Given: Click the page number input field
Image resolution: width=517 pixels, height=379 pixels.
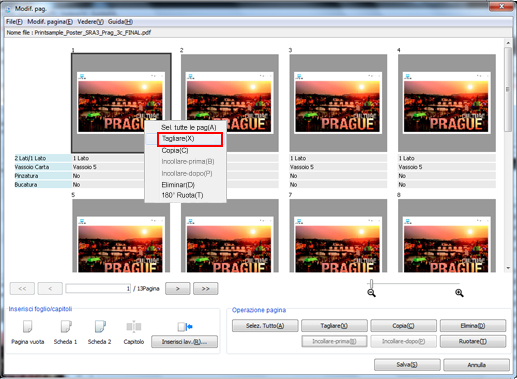Looking at the screenshot, I should 98,289.
